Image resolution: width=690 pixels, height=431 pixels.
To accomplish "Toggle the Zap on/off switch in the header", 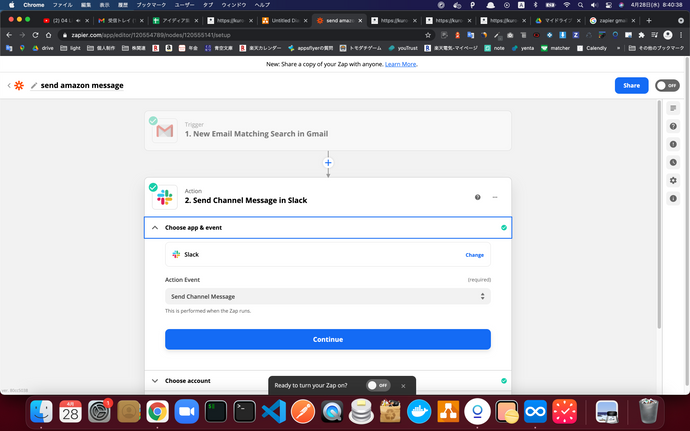I will click(667, 85).
